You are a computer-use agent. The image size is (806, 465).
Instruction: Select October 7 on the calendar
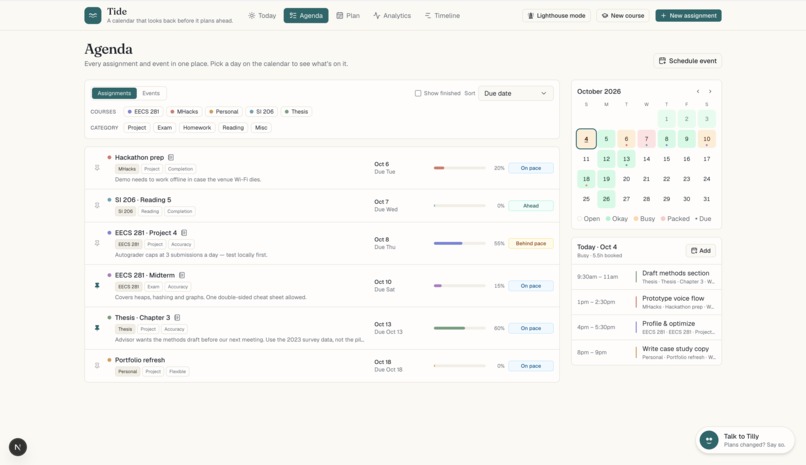(x=646, y=139)
